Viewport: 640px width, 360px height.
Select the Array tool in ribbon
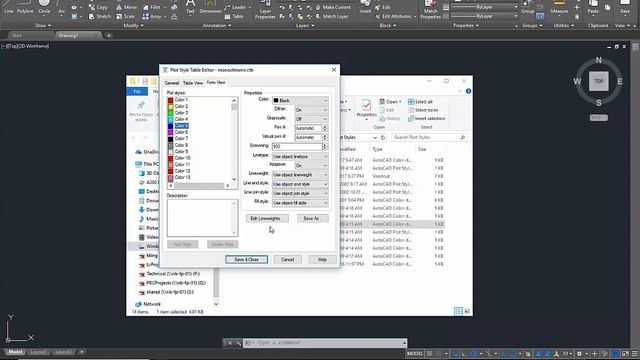(x=152, y=16)
